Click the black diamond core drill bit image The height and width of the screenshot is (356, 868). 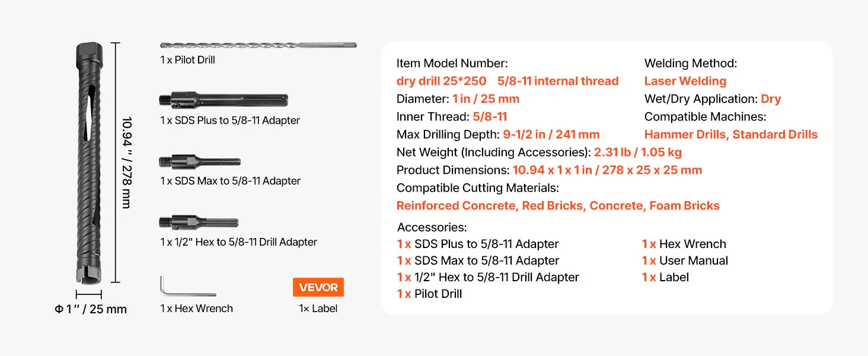click(x=89, y=163)
